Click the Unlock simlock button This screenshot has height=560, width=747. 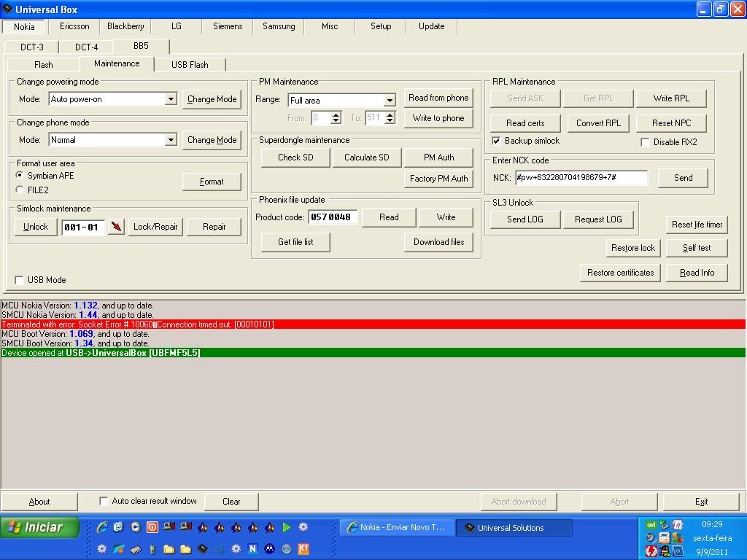coord(36,227)
